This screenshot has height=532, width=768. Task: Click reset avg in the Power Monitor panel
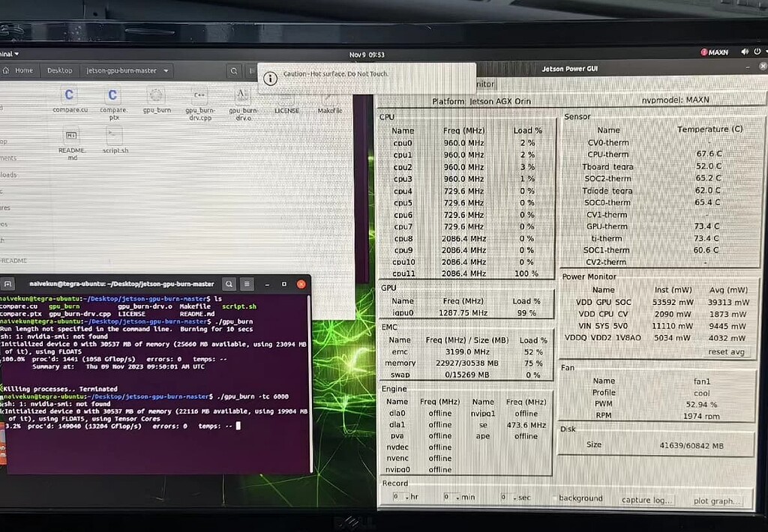click(726, 351)
